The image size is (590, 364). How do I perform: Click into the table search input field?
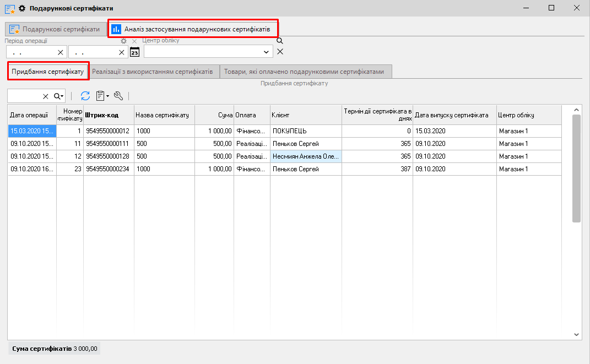[x=24, y=96]
